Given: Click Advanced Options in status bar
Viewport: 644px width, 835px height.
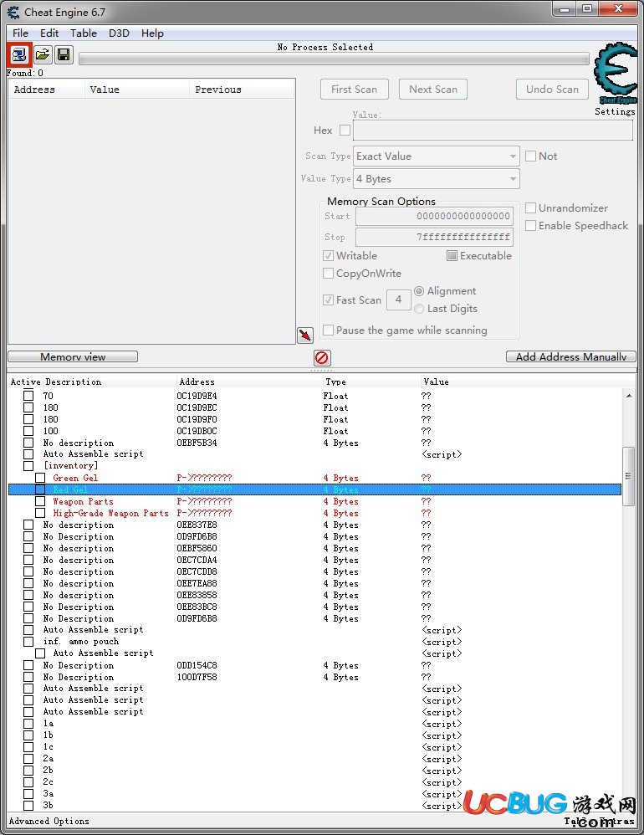Looking at the screenshot, I should 49,821.
